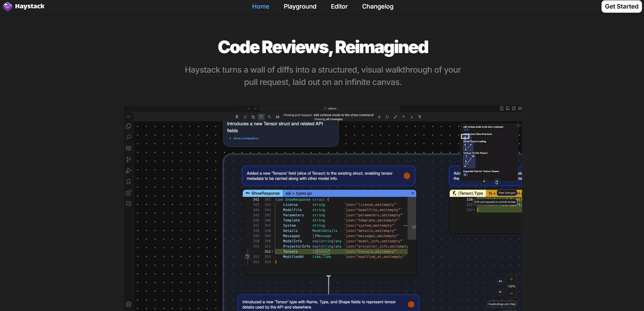Click the bookmark icon in the left sidebar
Viewport: 644px width, 311px height.
tap(128, 182)
